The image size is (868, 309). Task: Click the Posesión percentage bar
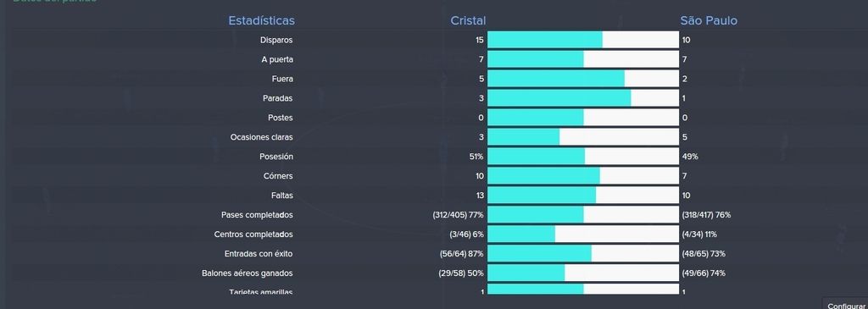[583, 157]
